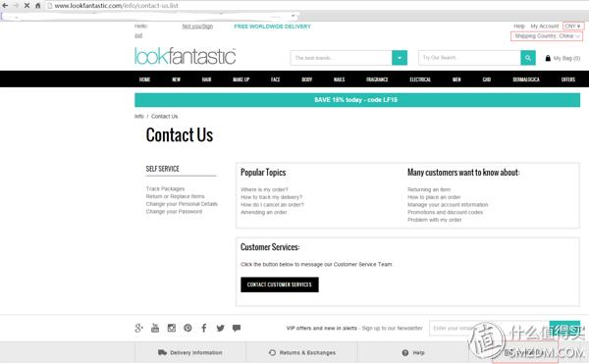Click the Facebook social icon
Image resolution: width=589 pixels, height=364 pixels.
[x=204, y=328]
